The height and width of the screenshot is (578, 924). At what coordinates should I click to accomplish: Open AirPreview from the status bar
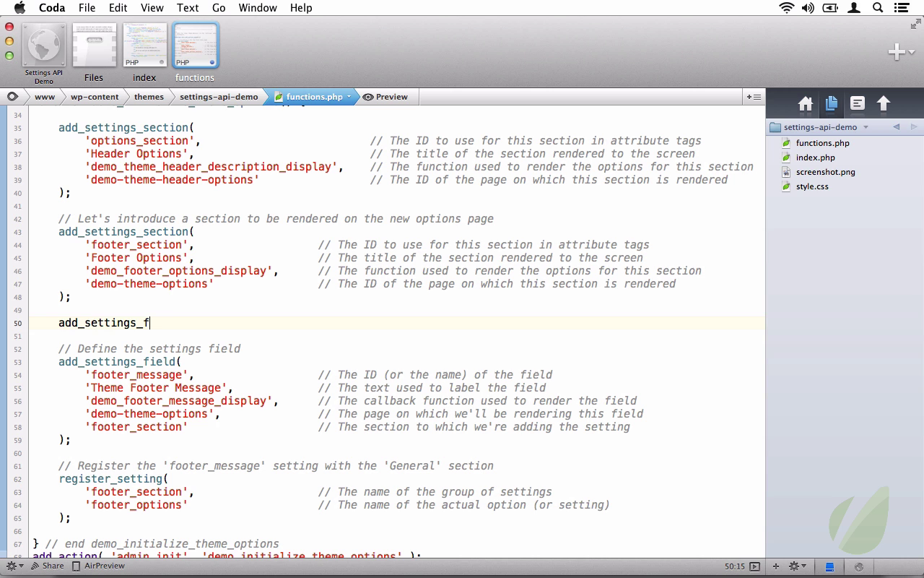(x=98, y=566)
